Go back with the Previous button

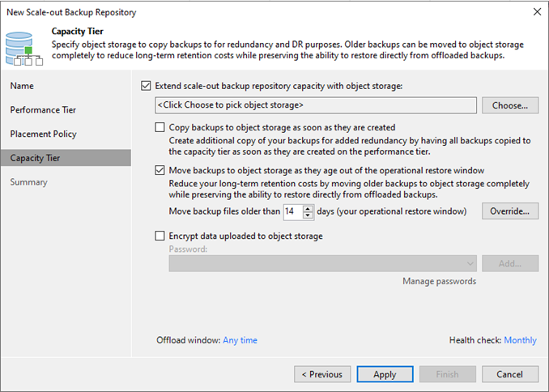[322, 374]
